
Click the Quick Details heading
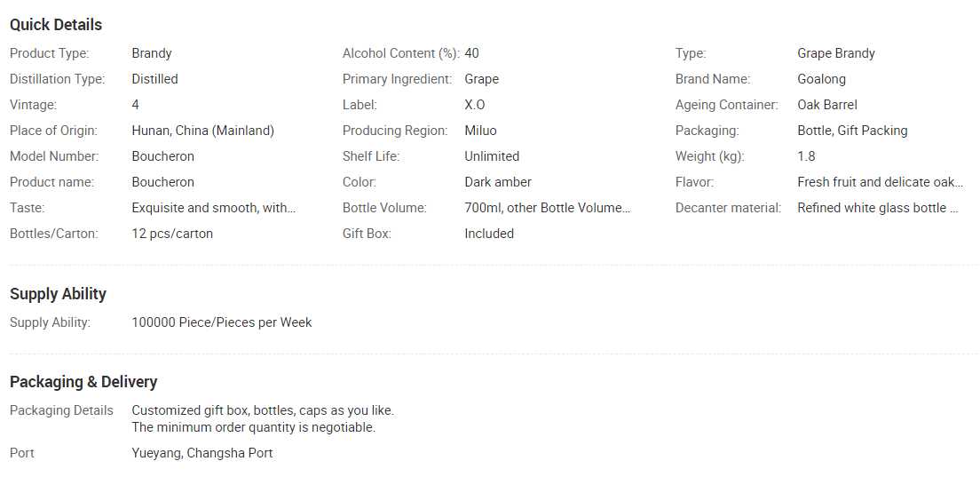[56, 25]
